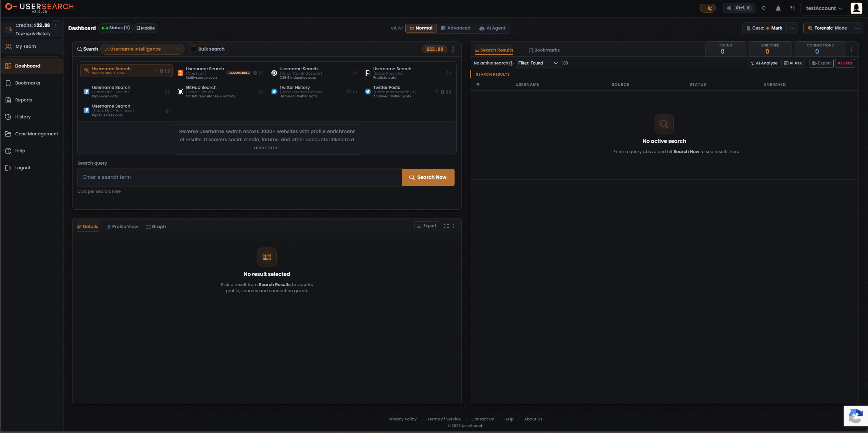The width and height of the screenshot is (868, 433).
Task: Switch to the Profile View tab
Action: click(123, 227)
